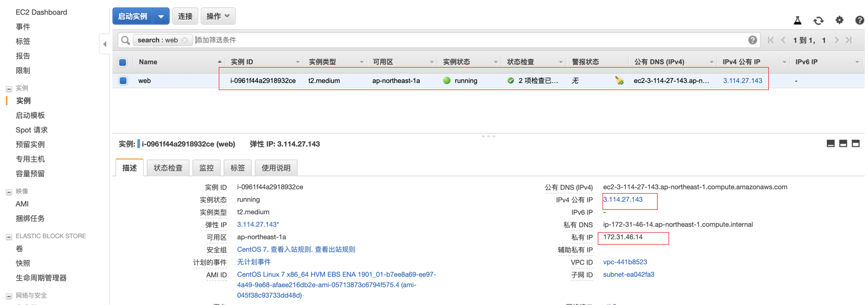Collapse the left navigation sidebar arrow

coord(105,44)
